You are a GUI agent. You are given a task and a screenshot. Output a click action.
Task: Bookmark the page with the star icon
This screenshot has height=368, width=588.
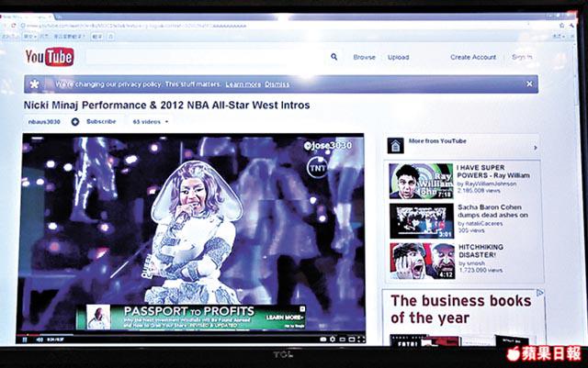(561, 26)
